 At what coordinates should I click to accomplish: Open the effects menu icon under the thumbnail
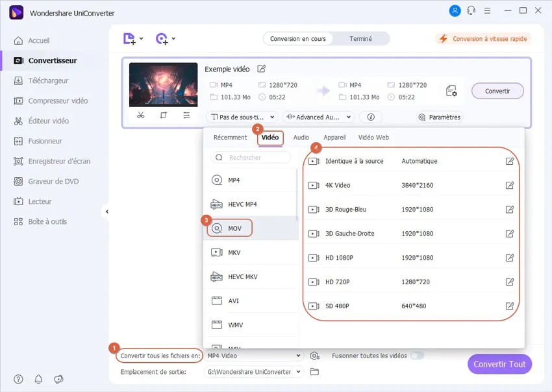pos(186,115)
